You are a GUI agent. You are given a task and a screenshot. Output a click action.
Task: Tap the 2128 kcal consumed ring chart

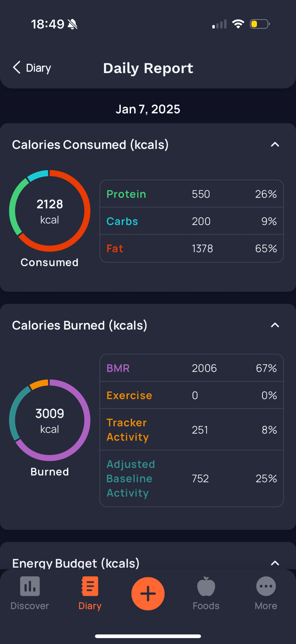50,211
